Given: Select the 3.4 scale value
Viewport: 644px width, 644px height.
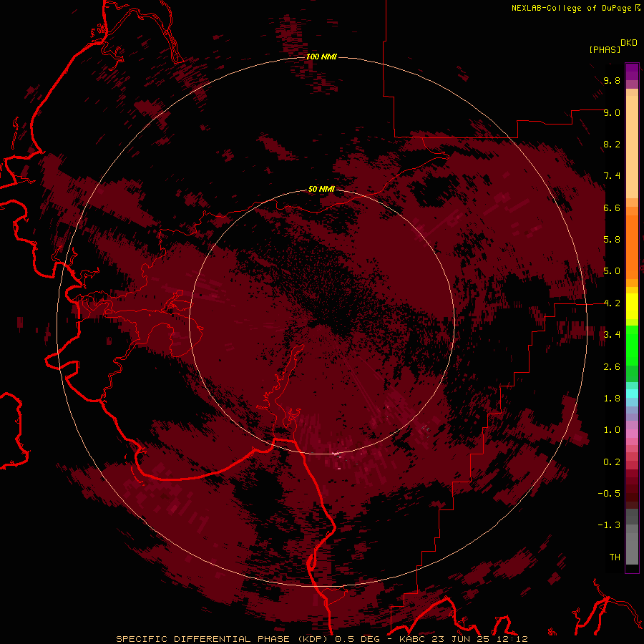Looking at the screenshot, I should tap(612, 335).
